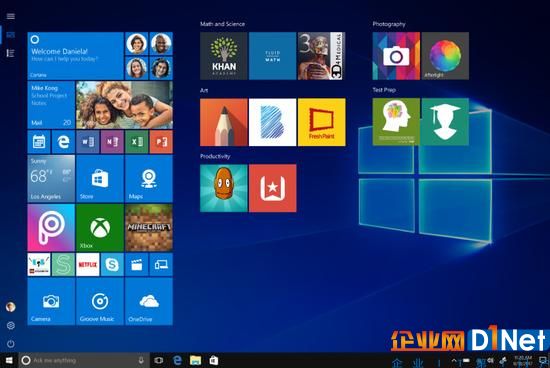Image resolution: width=550 pixels, height=368 pixels.
Task: Open the Khan Academy tile
Action: [x=223, y=56]
